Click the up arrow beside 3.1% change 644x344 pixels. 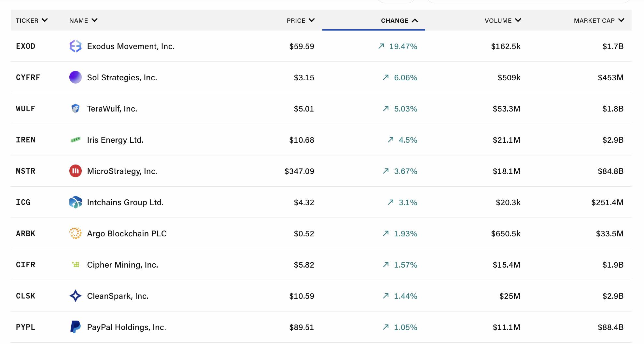click(x=391, y=202)
